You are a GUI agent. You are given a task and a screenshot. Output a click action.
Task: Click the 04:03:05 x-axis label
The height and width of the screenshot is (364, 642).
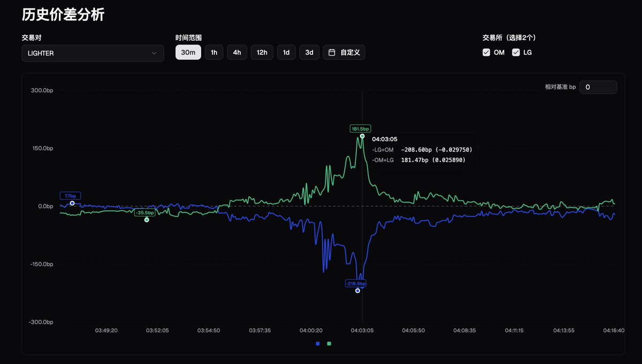362,331
